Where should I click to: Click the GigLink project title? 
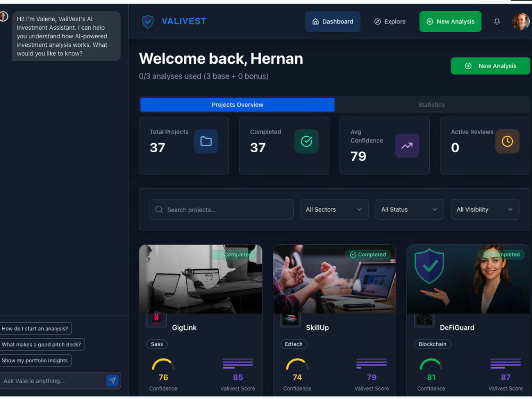coord(184,327)
